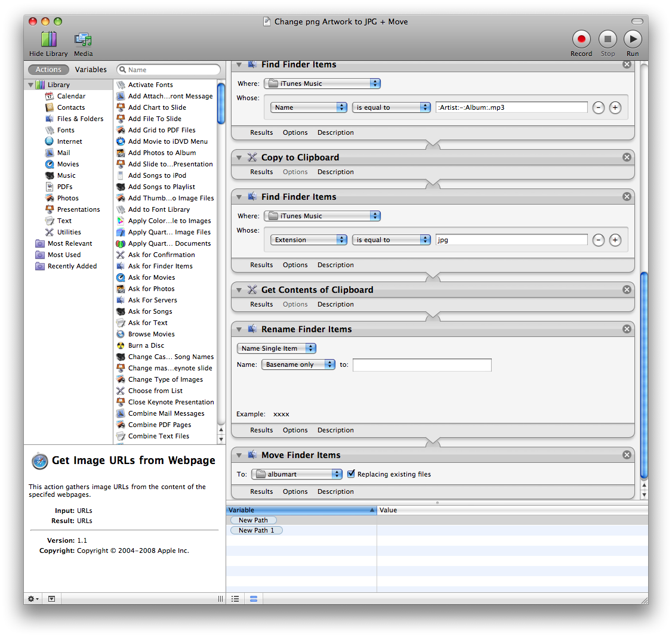
Task: Toggle the description pane button beside gear
Action: click(51, 599)
